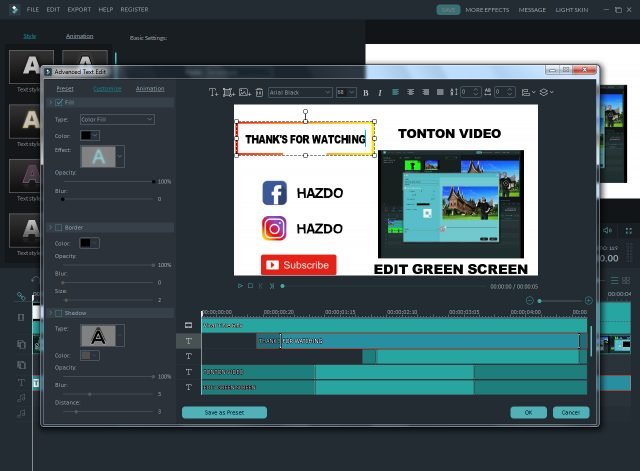The image size is (640, 471).
Task: Click the timeline zoom in plus icon
Action: point(588,301)
